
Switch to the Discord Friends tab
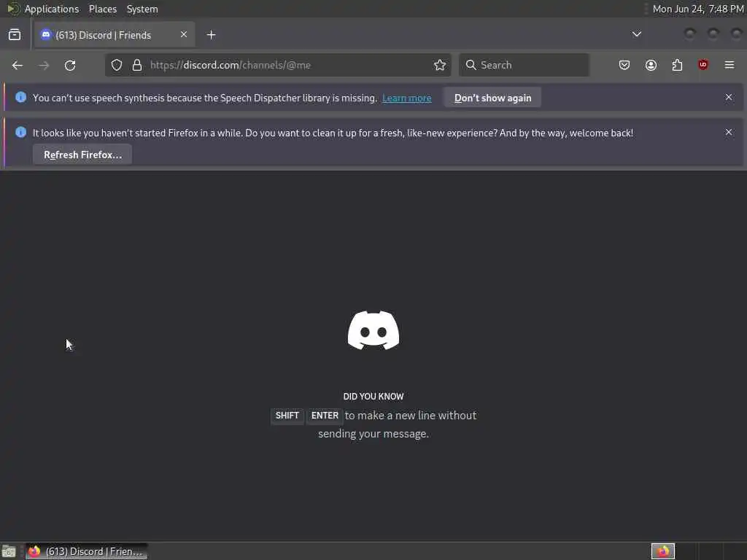[x=115, y=35]
